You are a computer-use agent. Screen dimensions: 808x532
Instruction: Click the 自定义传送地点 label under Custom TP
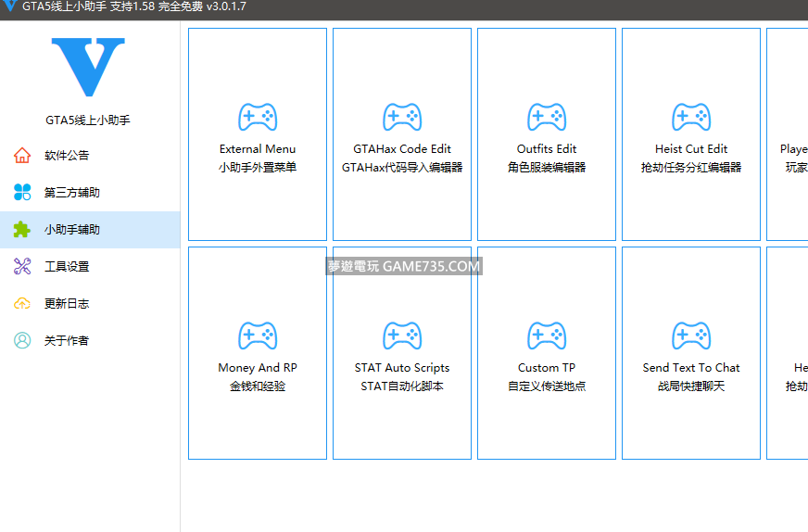click(547, 386)
